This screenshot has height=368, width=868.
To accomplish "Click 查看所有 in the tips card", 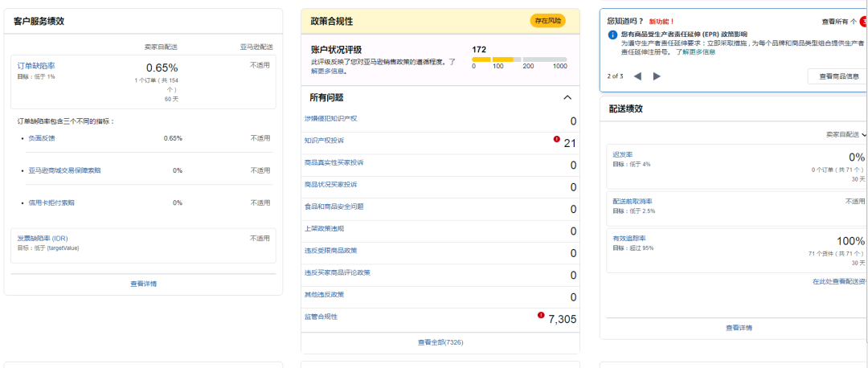I will 840,22.
